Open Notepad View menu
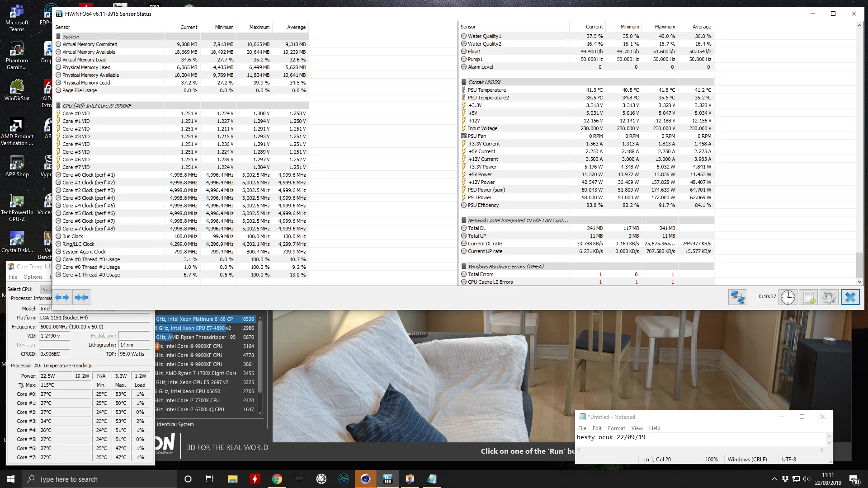The image size is (868, 488). pos(637,428)
